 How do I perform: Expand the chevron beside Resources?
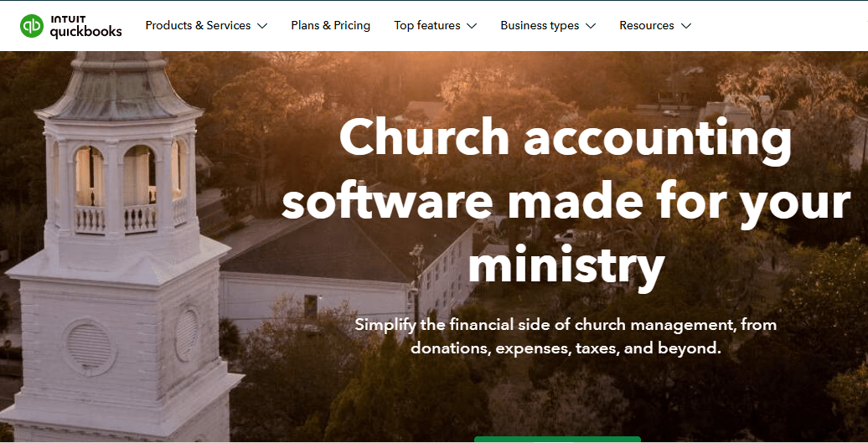pyautogui.click(x=686, y=26)
